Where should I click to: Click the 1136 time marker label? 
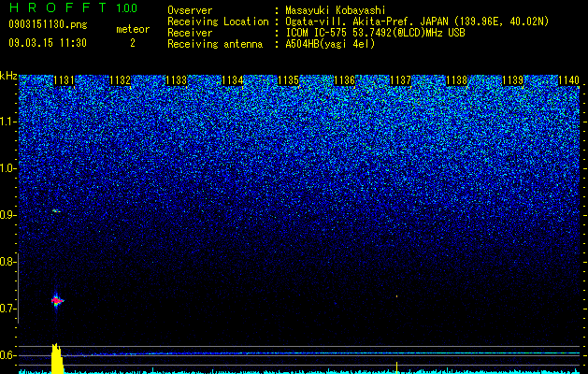(x=345, y=80)
